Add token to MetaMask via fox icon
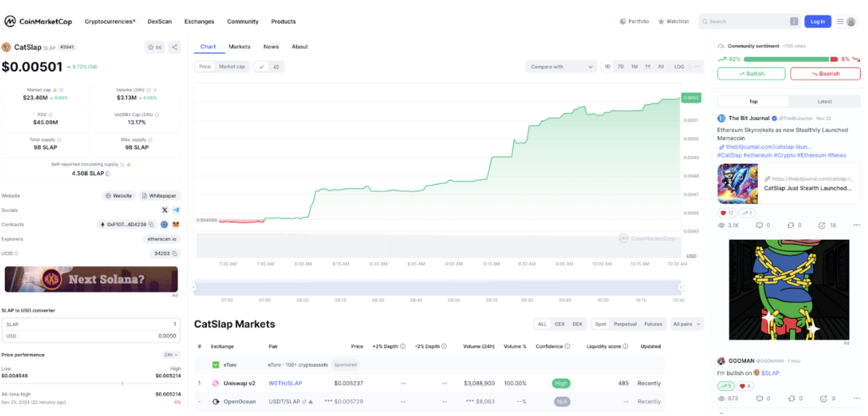 [176, 224]
